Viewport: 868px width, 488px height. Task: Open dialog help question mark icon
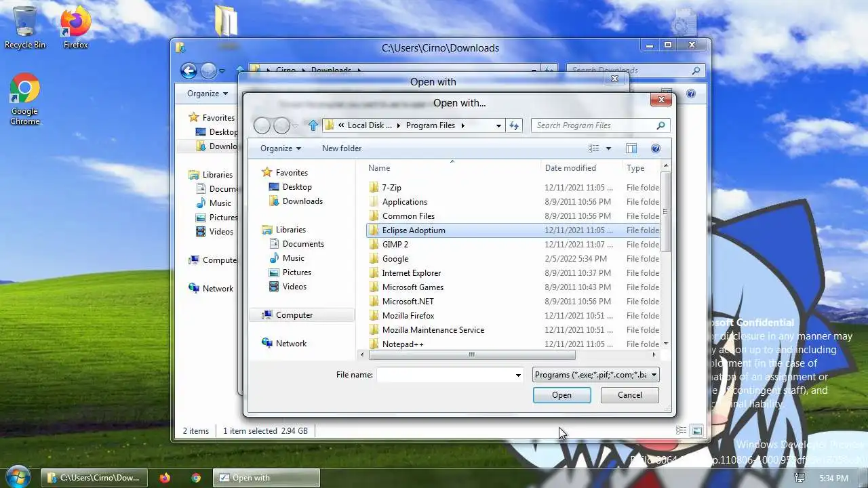[x=656, y=148]
